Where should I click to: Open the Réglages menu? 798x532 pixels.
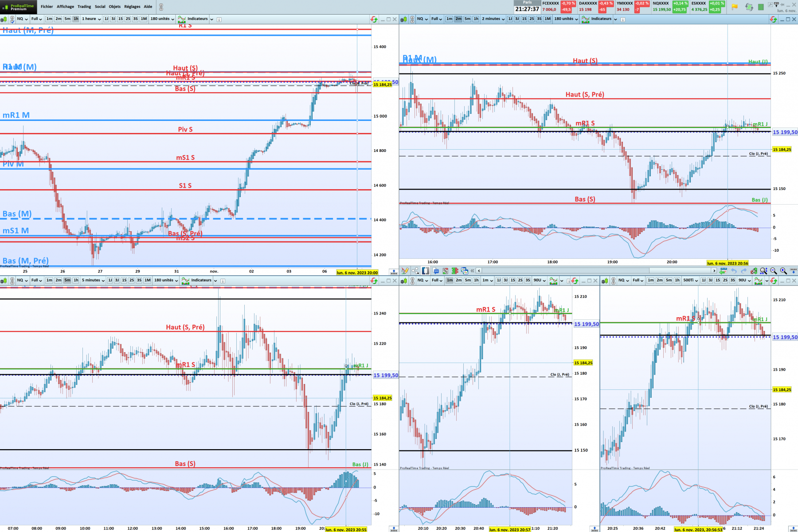point(132,7)
